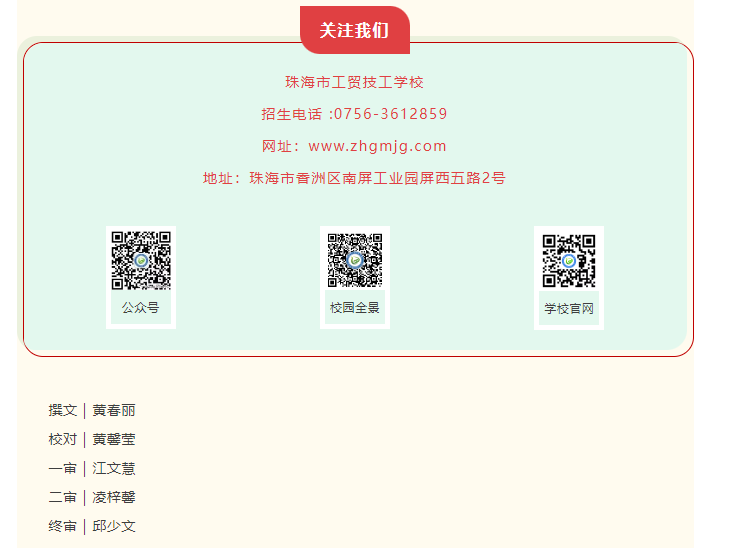Click the phone number 0756-3612859
This screenshot has width=742, height=548.
[x=390, y=114]
